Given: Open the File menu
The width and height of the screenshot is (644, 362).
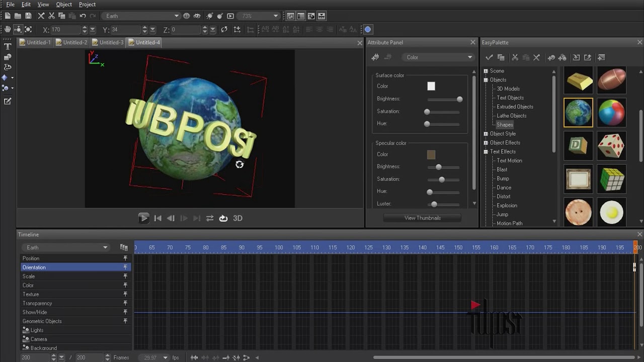Looking at the screenshot, I should [x=10, y=5].
